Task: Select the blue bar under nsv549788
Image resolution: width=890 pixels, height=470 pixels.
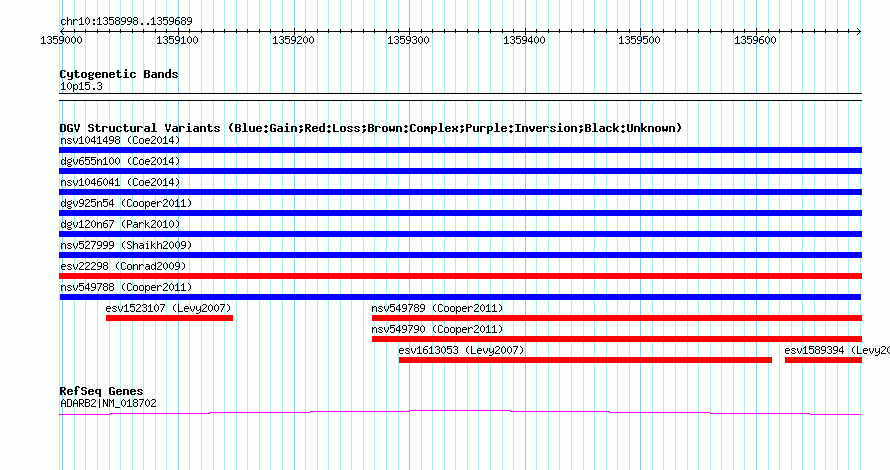Action: (x=460, y=297)
